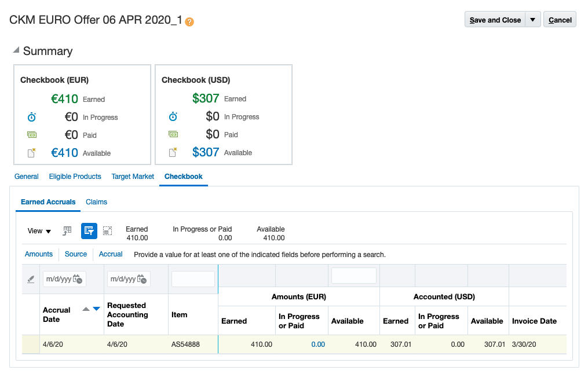This screenshot has height=374, width=588.
Task: Expand the Save and Close dropdown arrow
Action: point(534,19)
